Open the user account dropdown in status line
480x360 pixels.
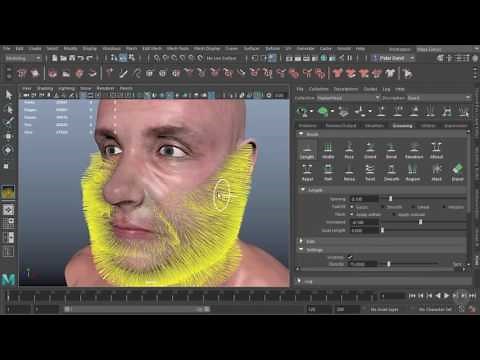pos(394,58)
